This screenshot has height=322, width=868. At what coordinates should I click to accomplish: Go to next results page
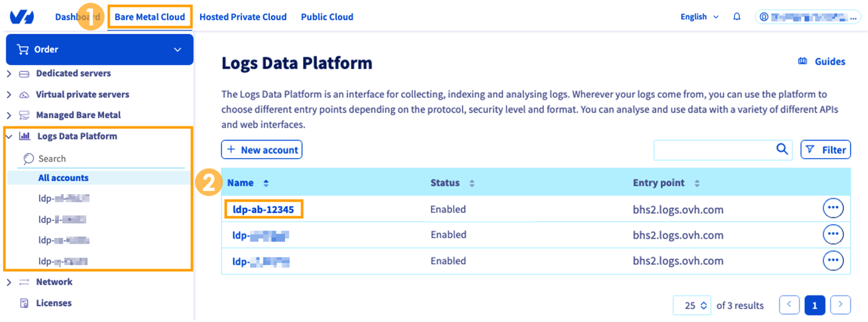pyautogui.click(x=840, y=305)
